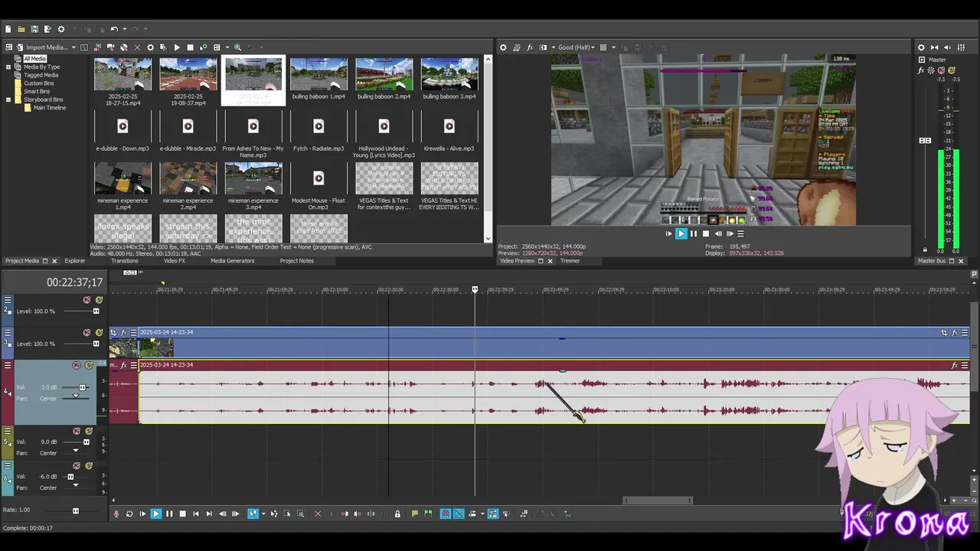Click the record microphone button

coord(116,514)
